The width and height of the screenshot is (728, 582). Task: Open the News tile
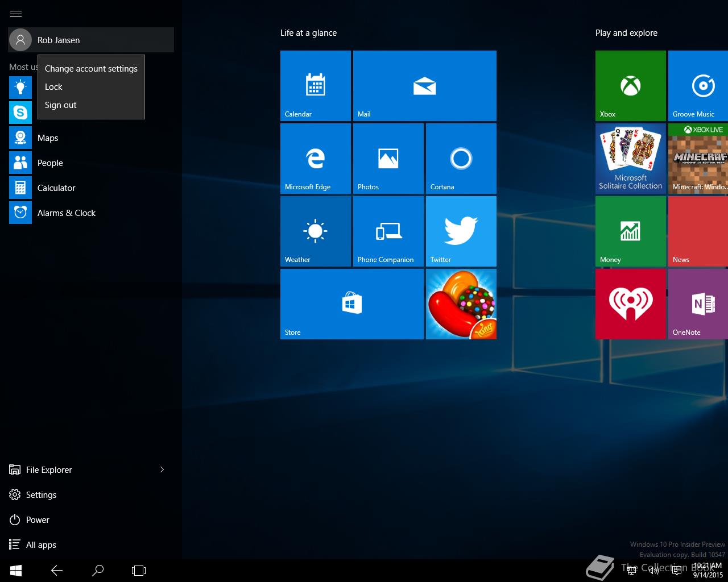[698, 231]
